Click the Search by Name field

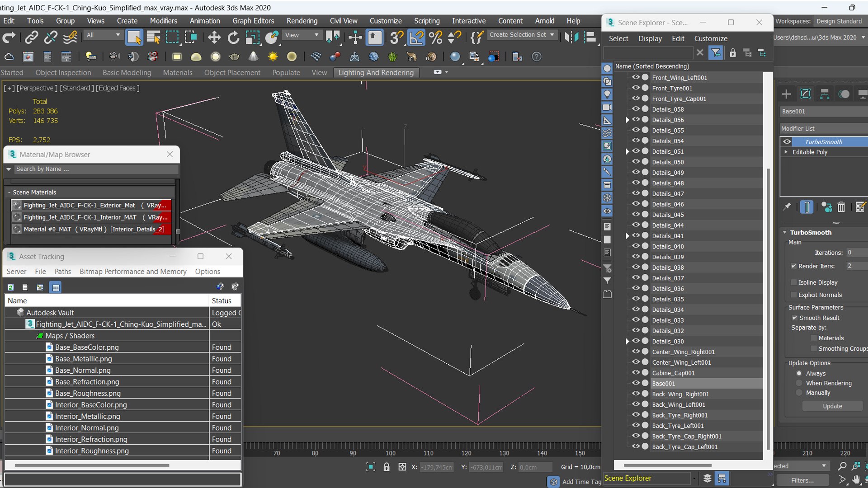pos(96,169)
